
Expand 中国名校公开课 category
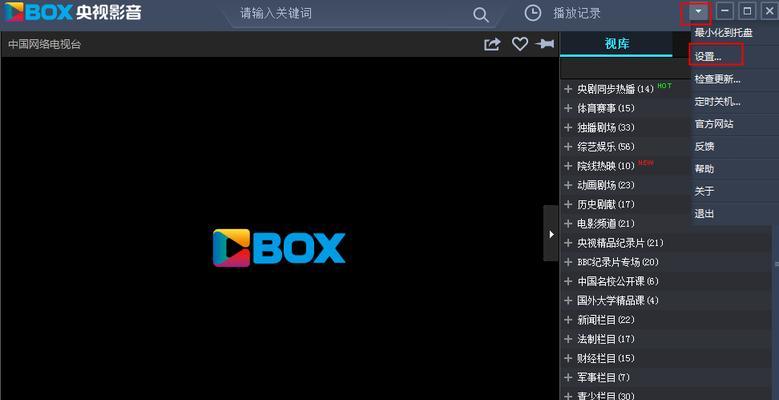click(x=568, y=281)
